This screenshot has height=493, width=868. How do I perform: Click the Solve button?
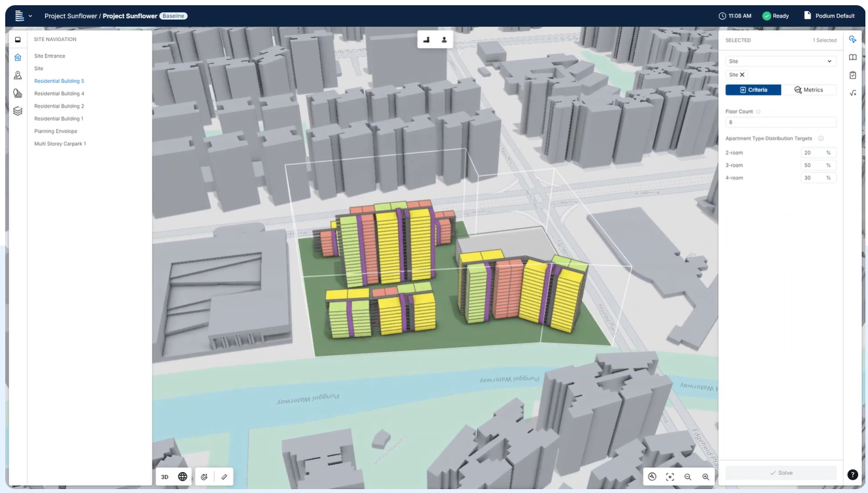click(x=780, y=473)
